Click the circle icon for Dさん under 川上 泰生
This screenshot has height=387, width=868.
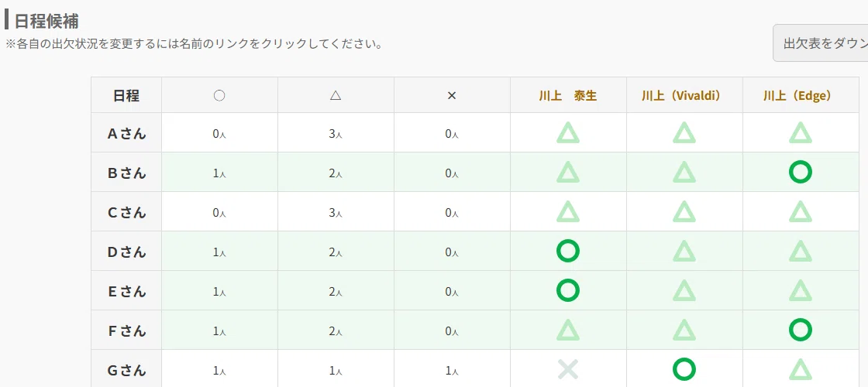[x=567, y=251]
